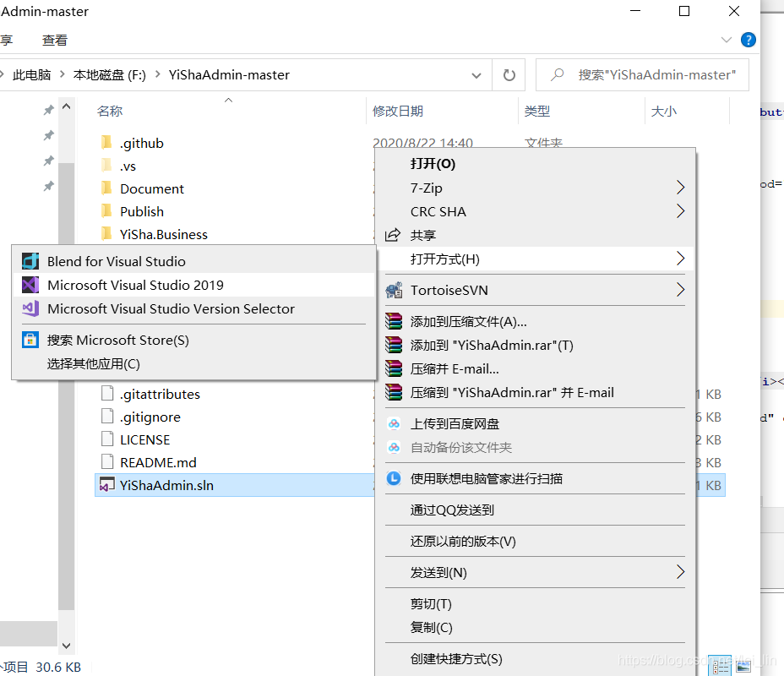Click WinRAR icon beside 压缩到 "YiShaAdmin.rar" 并 E-mail
Screen dimensions: 784x676
394,392
